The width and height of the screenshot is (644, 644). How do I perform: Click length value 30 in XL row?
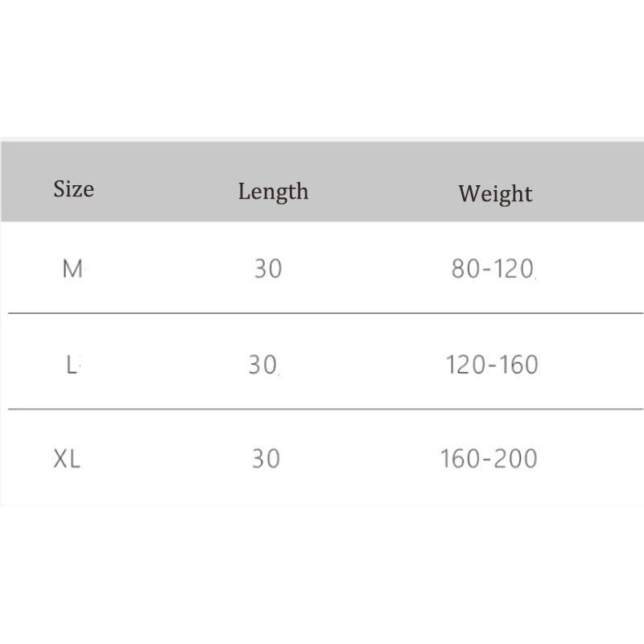click(266, 458)
